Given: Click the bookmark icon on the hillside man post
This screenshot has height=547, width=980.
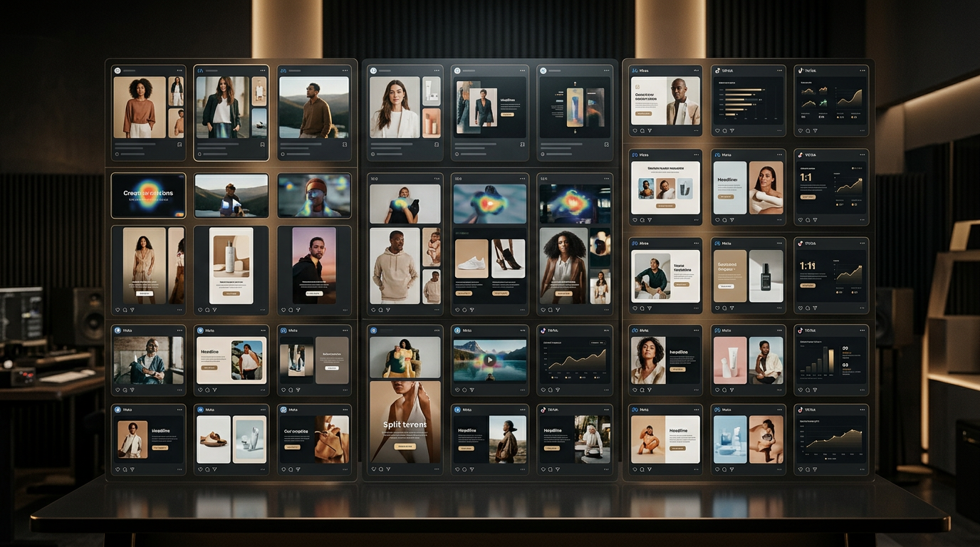Looking at the screenshot, I should [x=345, y=145].
